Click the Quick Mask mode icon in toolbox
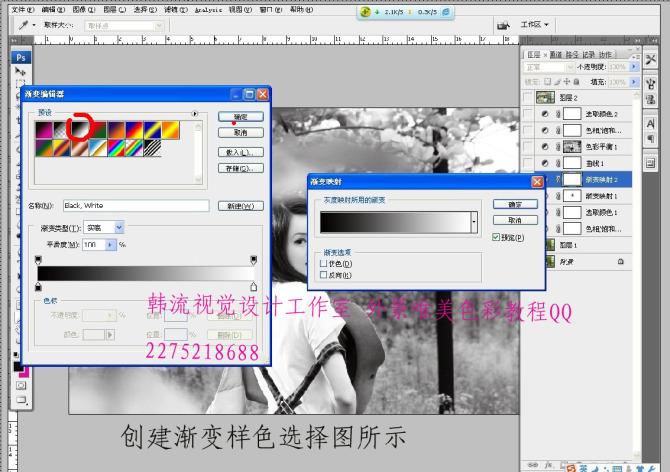 [x=21, y=385]
